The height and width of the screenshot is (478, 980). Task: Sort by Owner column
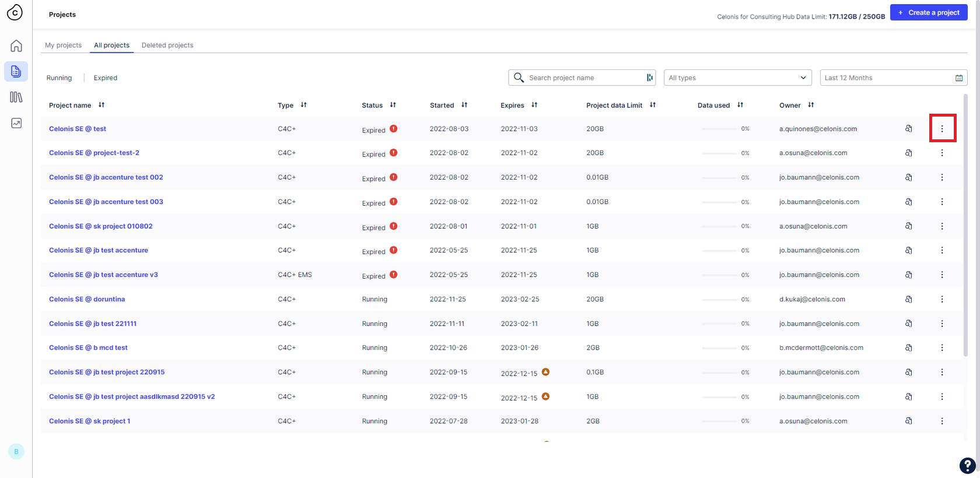[x=811, y=105]
